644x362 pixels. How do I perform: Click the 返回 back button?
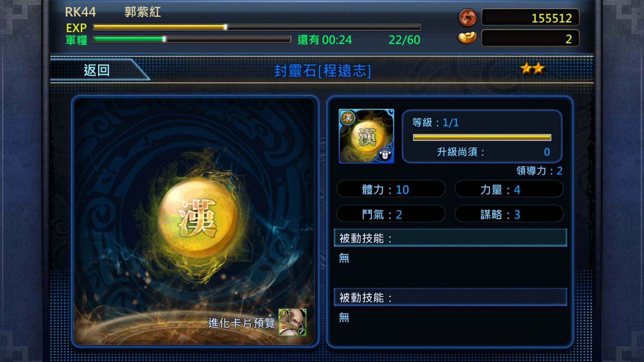click(x=97, y=70)
